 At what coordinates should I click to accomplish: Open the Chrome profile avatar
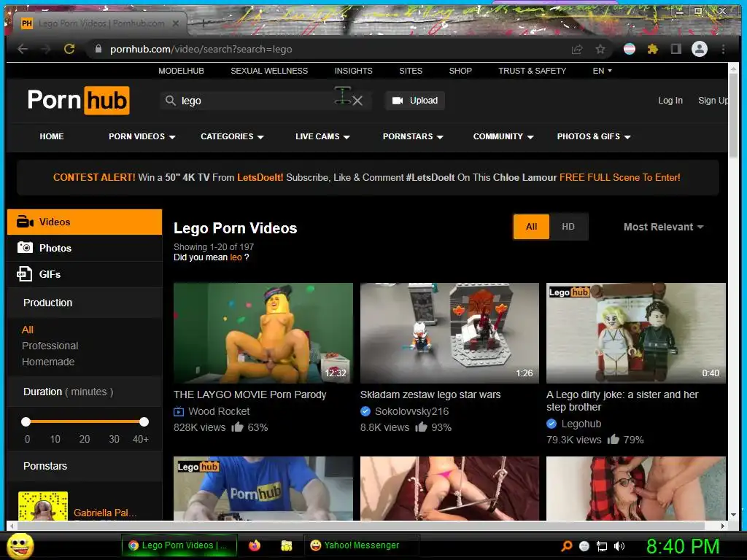(700, 49)
